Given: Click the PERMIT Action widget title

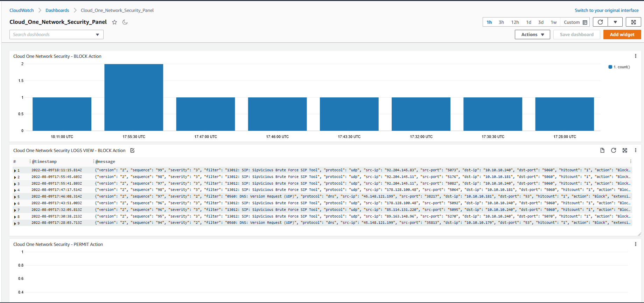Looking at the screenshot, I should [x=58, y=244].
